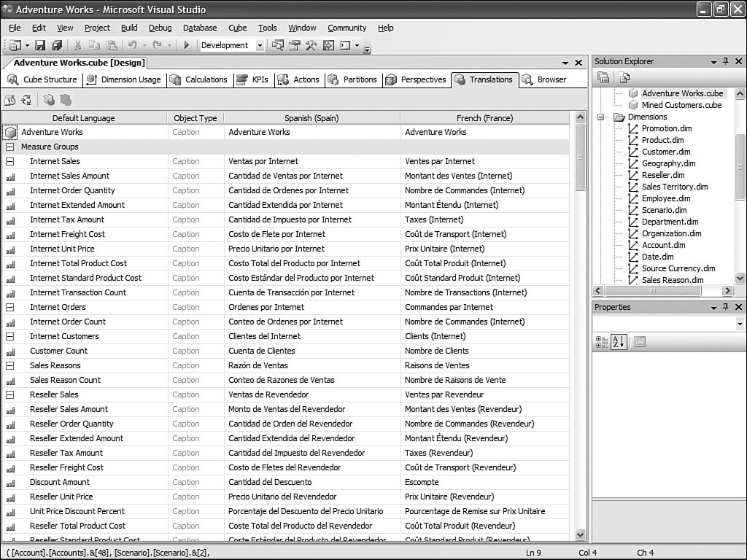Viewport: 747px width, 560px height.
Task: Select the Sales Territory.dim tree item
Action: pos(675,187)
